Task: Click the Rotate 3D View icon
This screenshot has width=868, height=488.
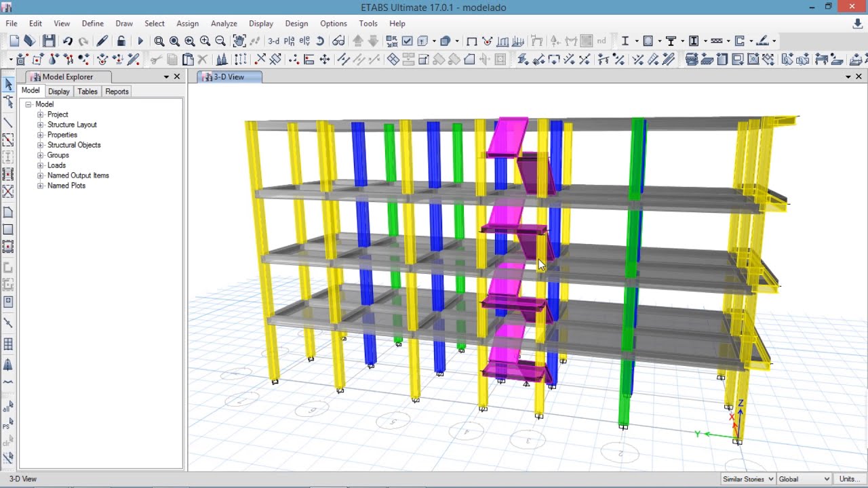Action: (320, 41)
